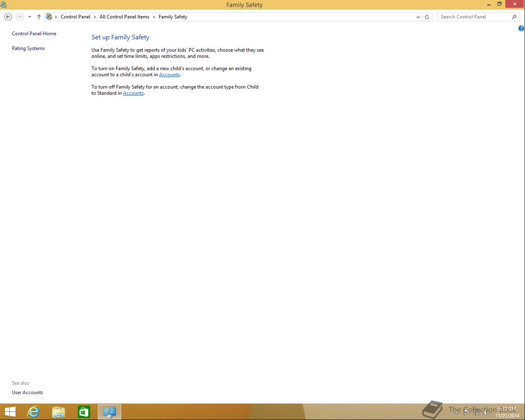Viewport: 525px width, 420px height.
Task: Expand arrow after All Control Panel Items
Action: (154, 17)
